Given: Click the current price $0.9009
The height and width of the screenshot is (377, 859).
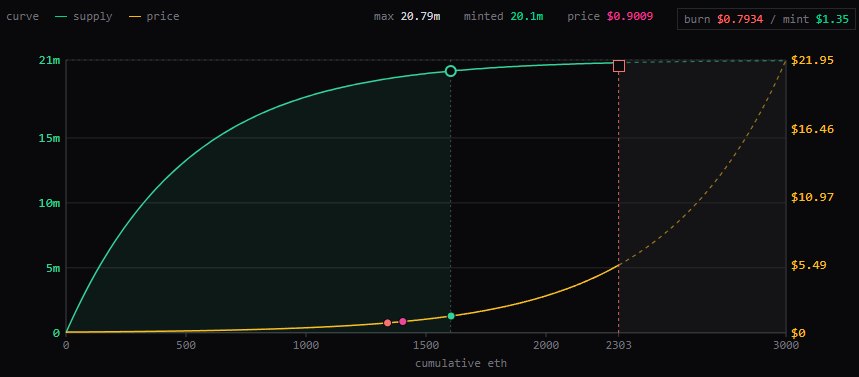Looking at the screenshot, I should [629, 16].
